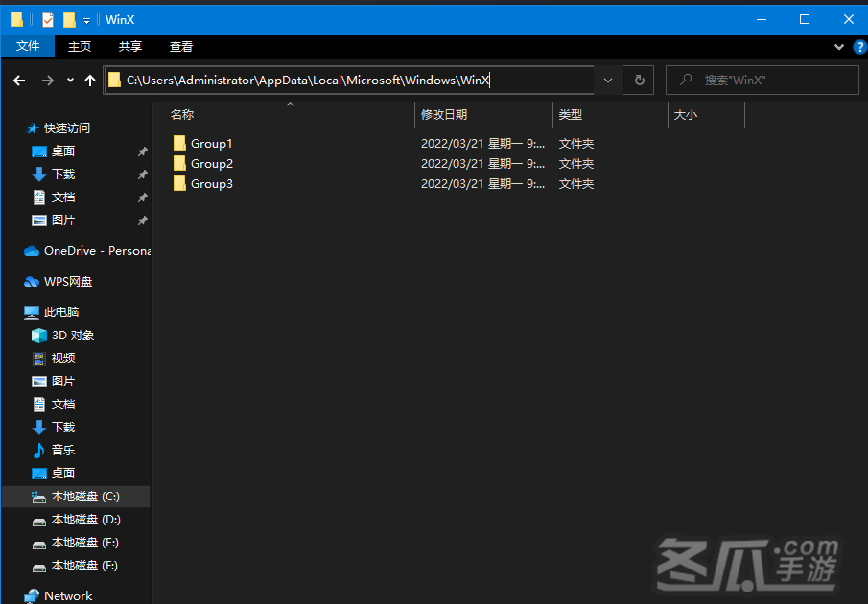Click the pin icon beside pinned 下载
Viewport: 868px width, 604px height.
coord(142,174)
